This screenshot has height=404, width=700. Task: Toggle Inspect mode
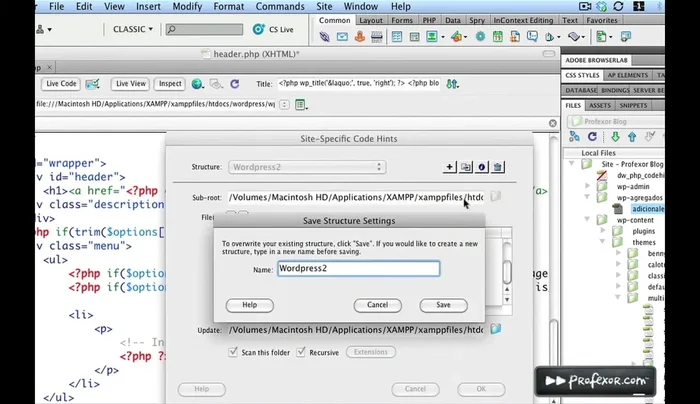(x=170, y=83)
